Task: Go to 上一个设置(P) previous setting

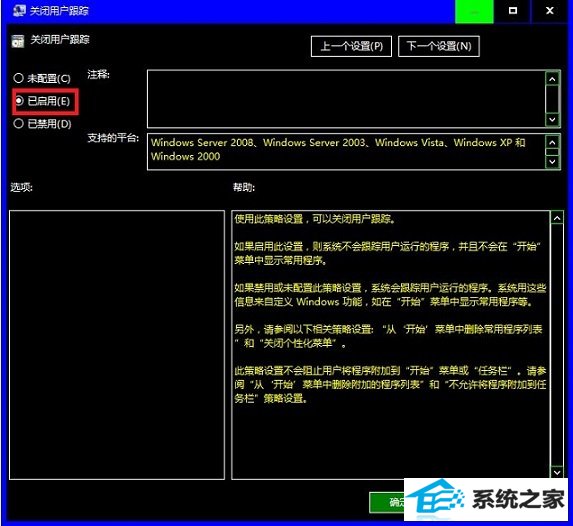Action: [x=351, y=46]
